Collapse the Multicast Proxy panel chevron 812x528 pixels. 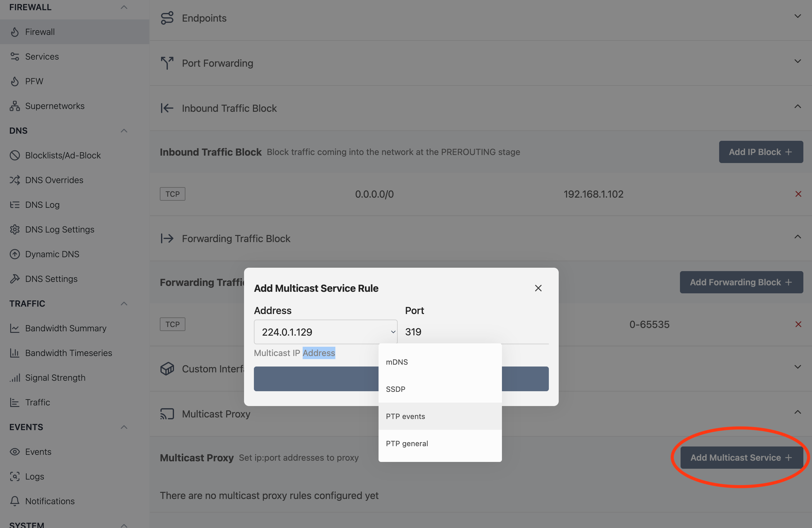(797, 412)
